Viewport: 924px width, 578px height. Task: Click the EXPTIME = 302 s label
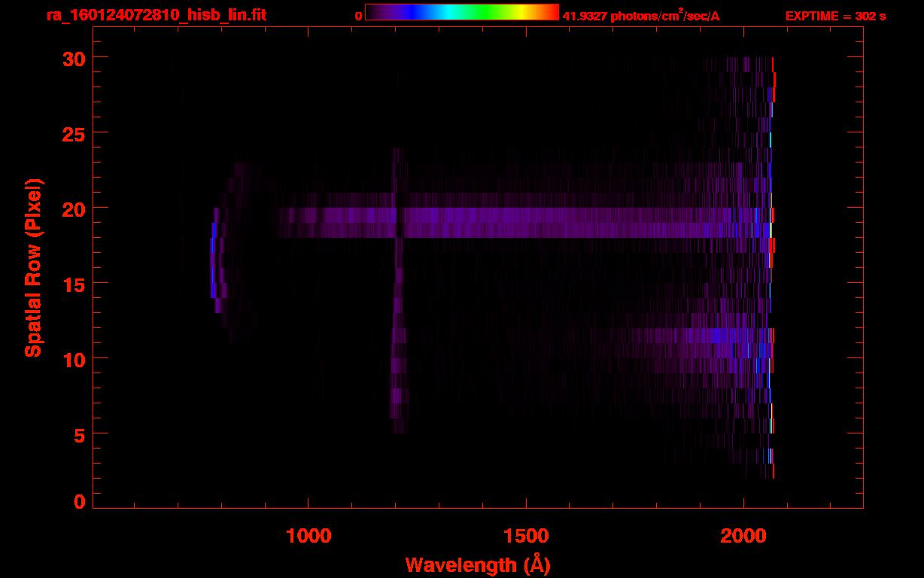point(835,16)
